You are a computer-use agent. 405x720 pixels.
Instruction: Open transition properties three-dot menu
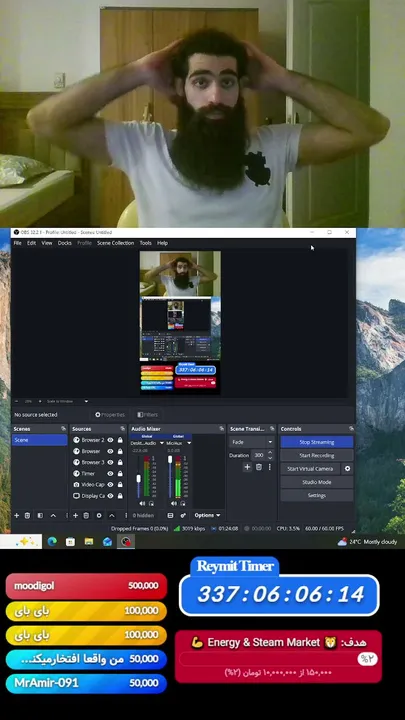[x=270, y=467]
